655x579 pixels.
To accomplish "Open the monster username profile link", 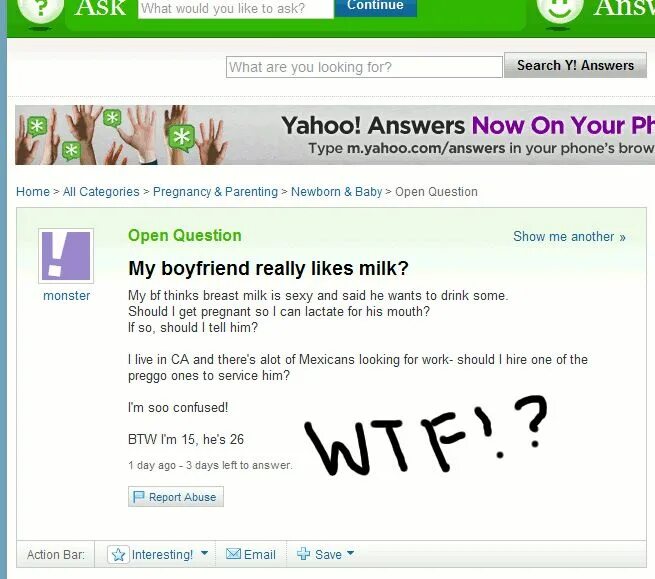I will (66, 296).
